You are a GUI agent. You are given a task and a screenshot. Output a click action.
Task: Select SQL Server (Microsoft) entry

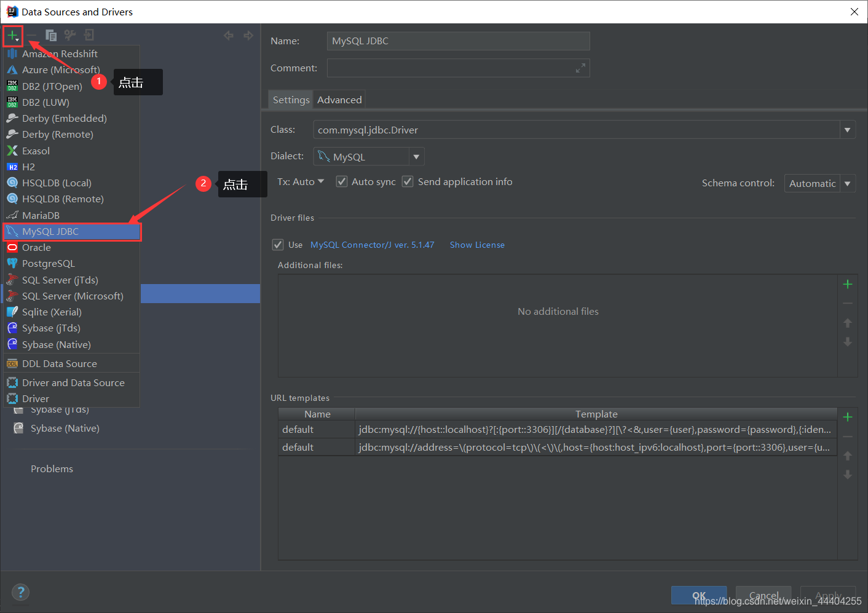72,296
